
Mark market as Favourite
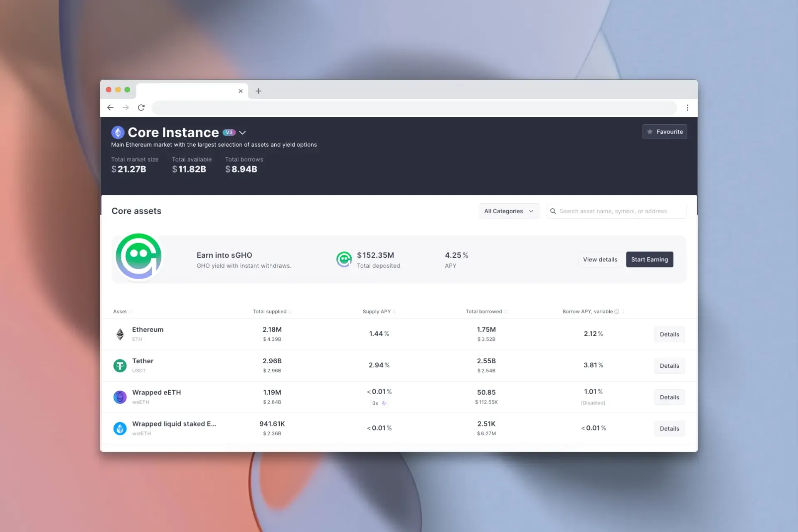(x=665, y=132)
